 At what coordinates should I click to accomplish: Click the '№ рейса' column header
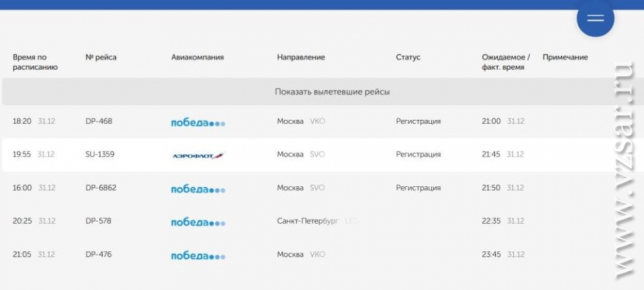pos(101,58)
